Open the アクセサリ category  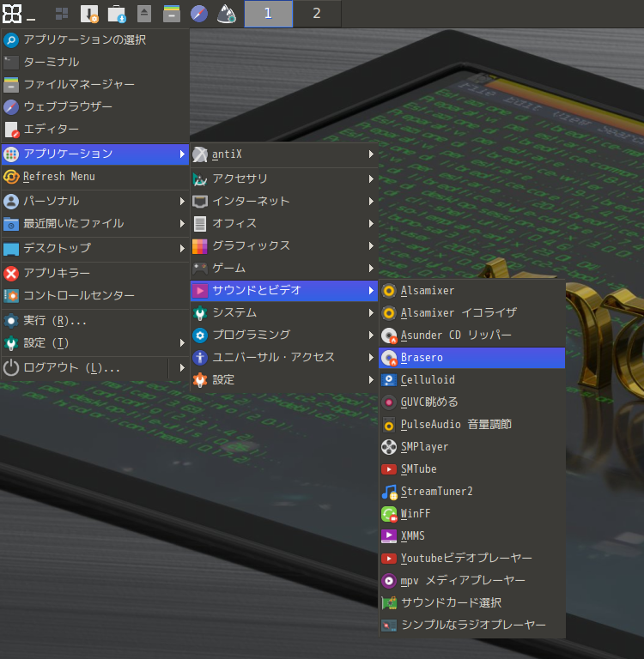284,178
